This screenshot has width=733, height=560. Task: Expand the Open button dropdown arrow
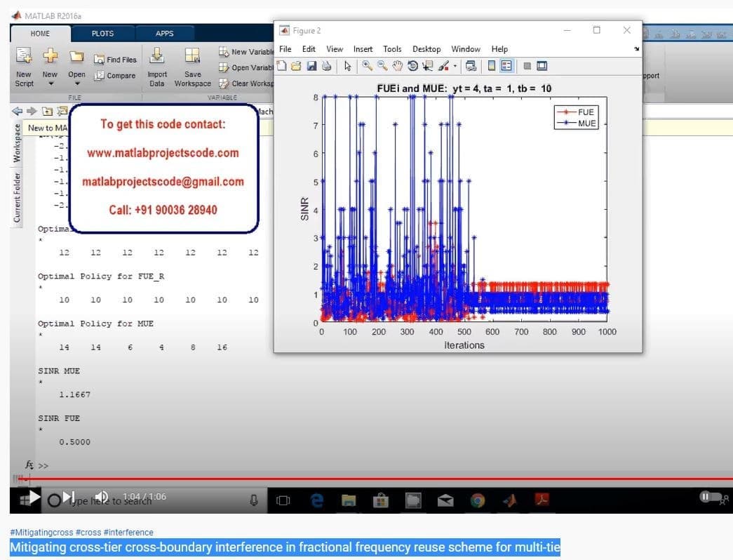tap(77, 84)
